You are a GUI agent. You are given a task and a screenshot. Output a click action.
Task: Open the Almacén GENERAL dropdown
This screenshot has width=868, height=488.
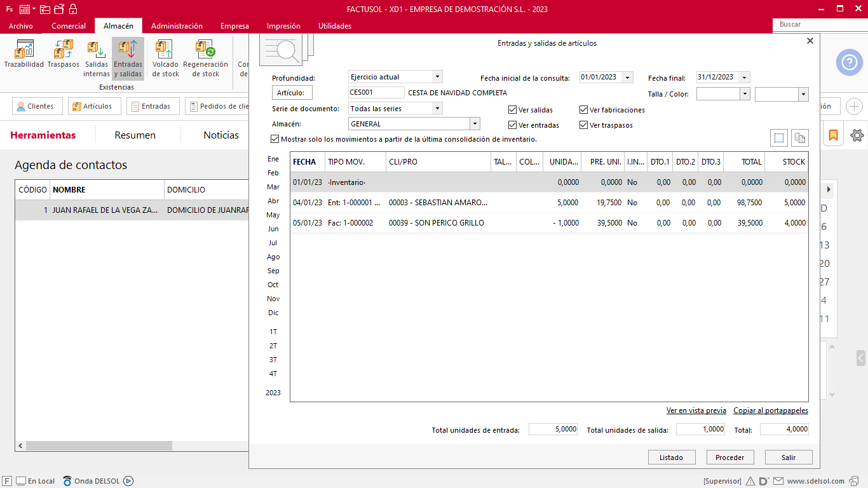[x=475, y=124]
